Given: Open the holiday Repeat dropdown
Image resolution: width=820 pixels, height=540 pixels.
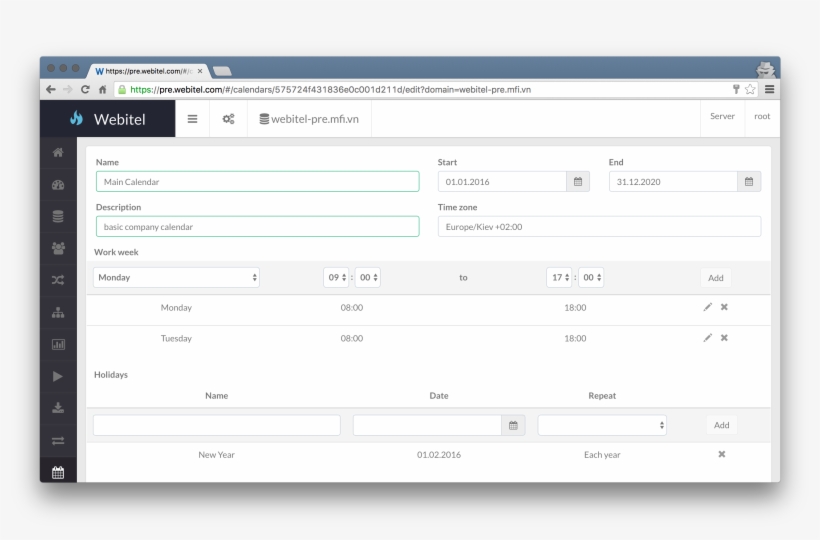Looking at the screenshot, I should point(602,426).
